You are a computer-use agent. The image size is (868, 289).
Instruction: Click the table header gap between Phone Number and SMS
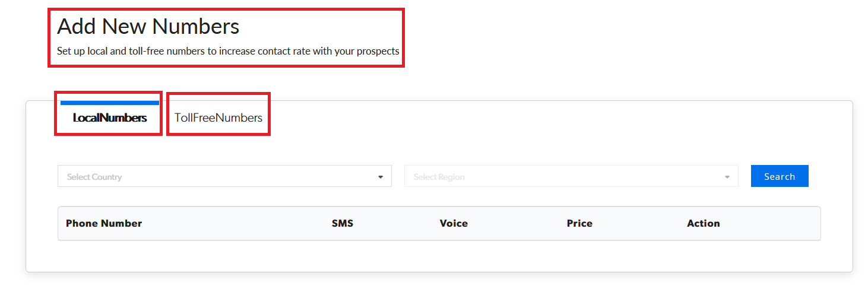point(237,223)
